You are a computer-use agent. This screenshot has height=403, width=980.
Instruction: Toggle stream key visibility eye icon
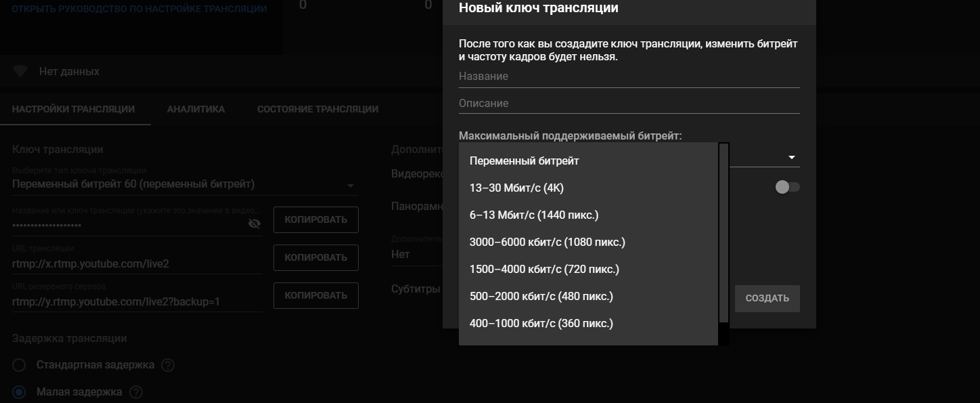pos(254,224)
